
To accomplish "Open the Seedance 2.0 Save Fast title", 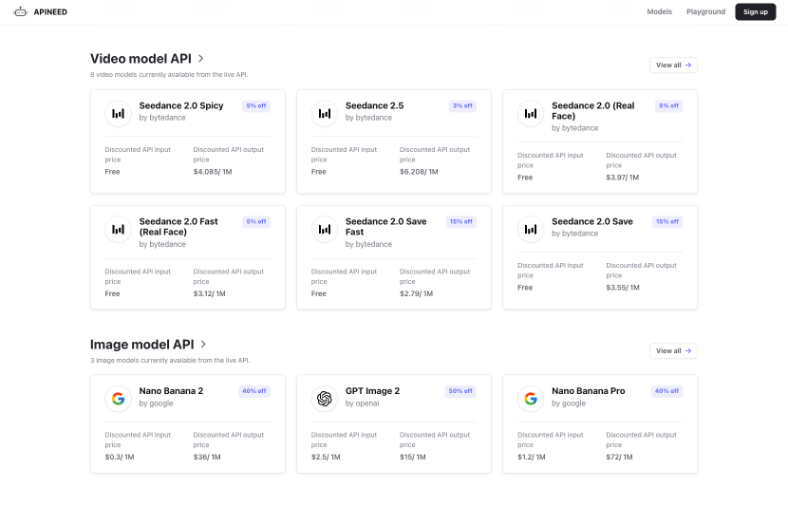I will click(x=385, y=227).
